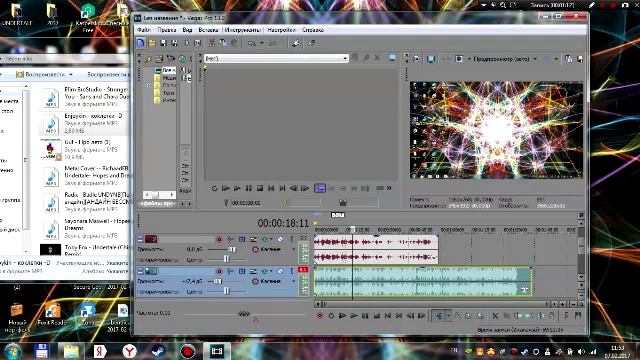The image size is (640, 360).
Task: Open upper track input monitor dropdown arrow
Action: [x=271, y=239]
